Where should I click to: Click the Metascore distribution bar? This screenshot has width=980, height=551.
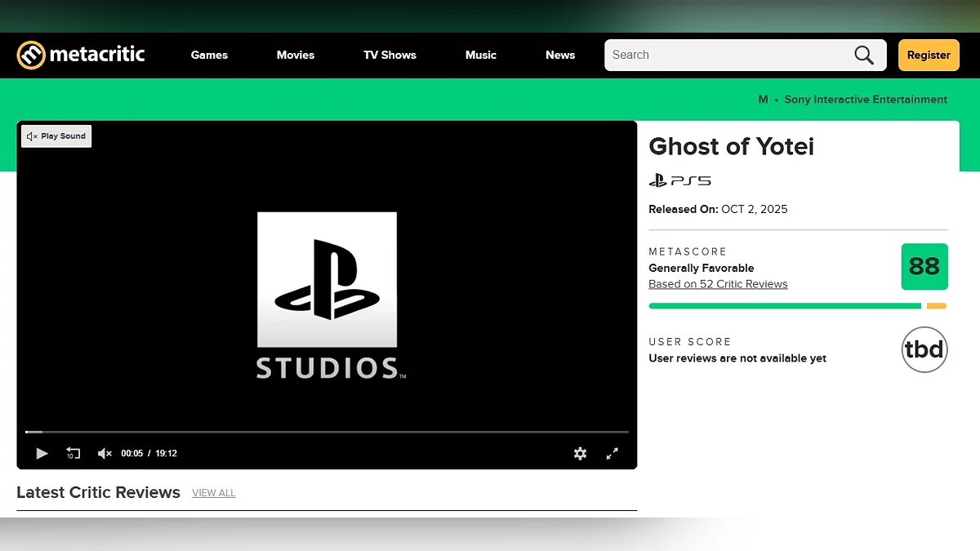coord(797,306)
